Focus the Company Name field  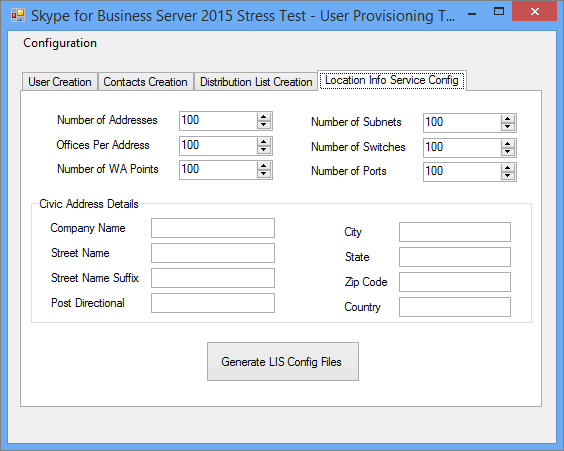pyautogui.click(x=213, y=228)
